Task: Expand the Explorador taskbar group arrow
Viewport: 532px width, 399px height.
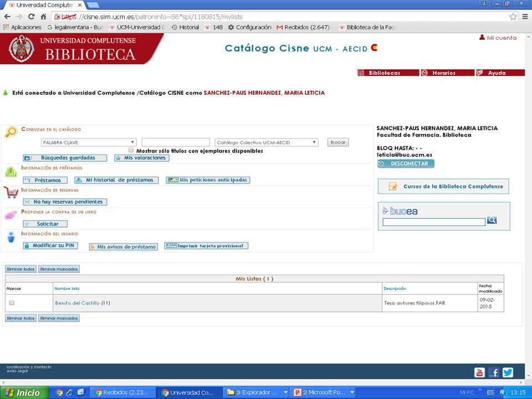Action: pos(285,392)
